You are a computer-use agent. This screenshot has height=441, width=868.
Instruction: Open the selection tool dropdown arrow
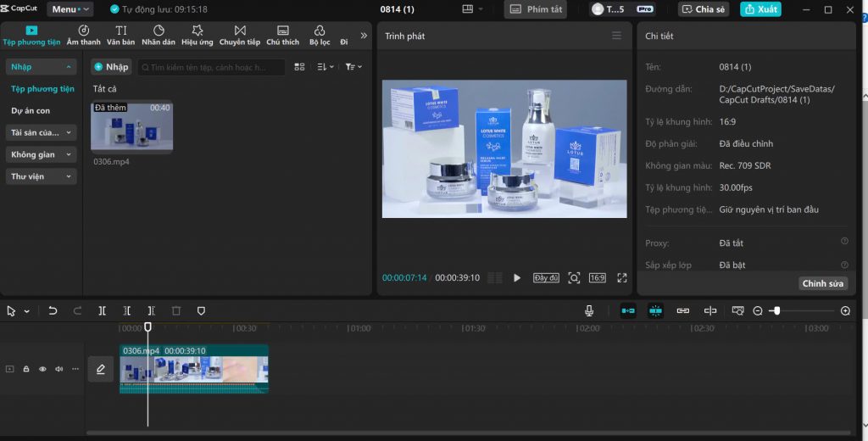(x=26, y=311)
